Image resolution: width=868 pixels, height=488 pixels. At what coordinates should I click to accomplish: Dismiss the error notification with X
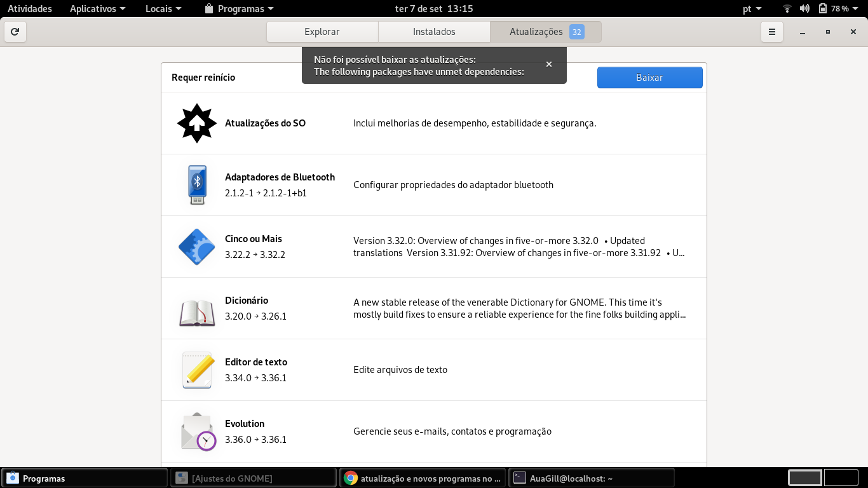click(549, 64)
